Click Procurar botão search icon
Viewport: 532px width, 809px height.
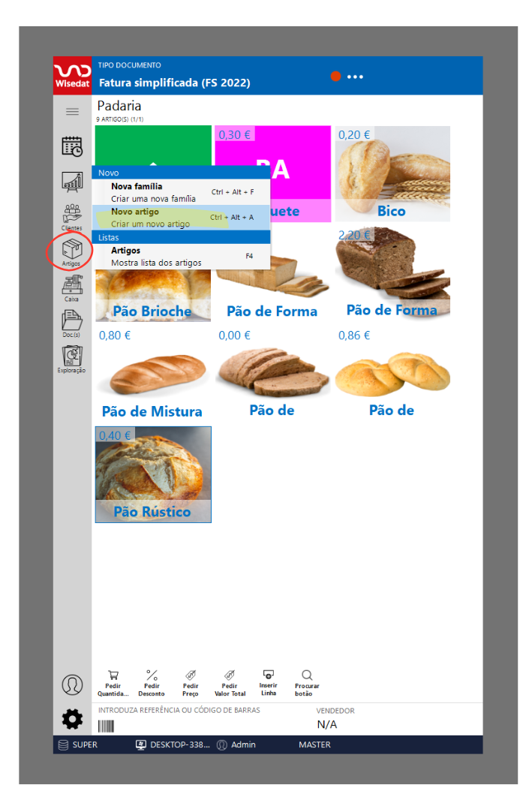pos(307,683)
